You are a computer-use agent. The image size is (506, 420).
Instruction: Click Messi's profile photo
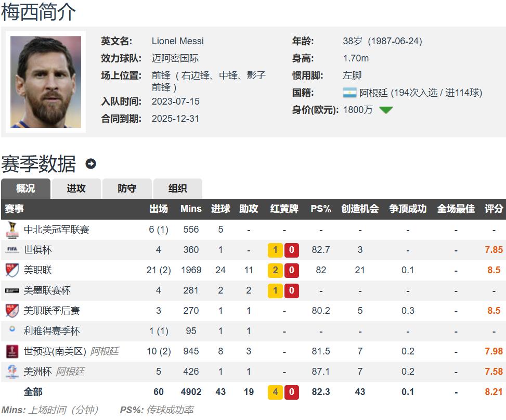[x=46, y=82]
